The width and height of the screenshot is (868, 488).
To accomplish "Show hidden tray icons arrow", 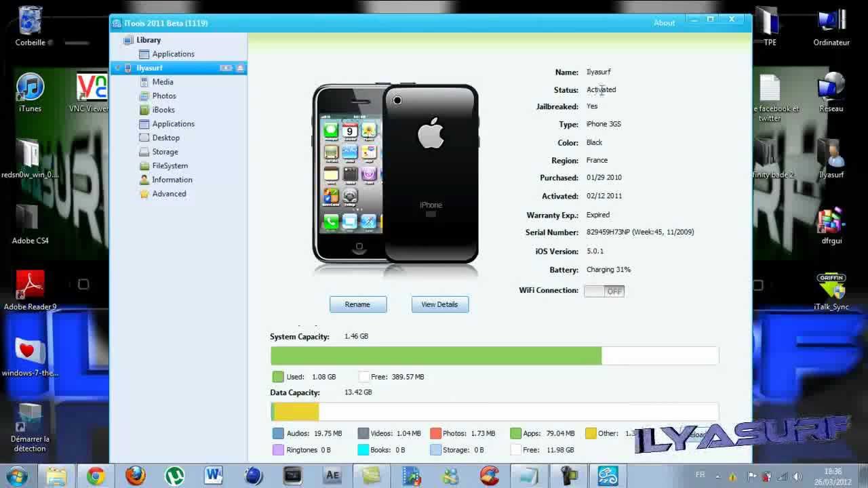I will click(719, 476).
